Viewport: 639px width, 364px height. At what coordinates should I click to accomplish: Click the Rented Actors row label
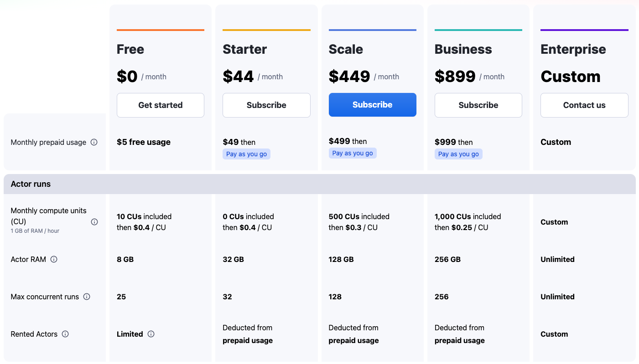pos(34,334)
